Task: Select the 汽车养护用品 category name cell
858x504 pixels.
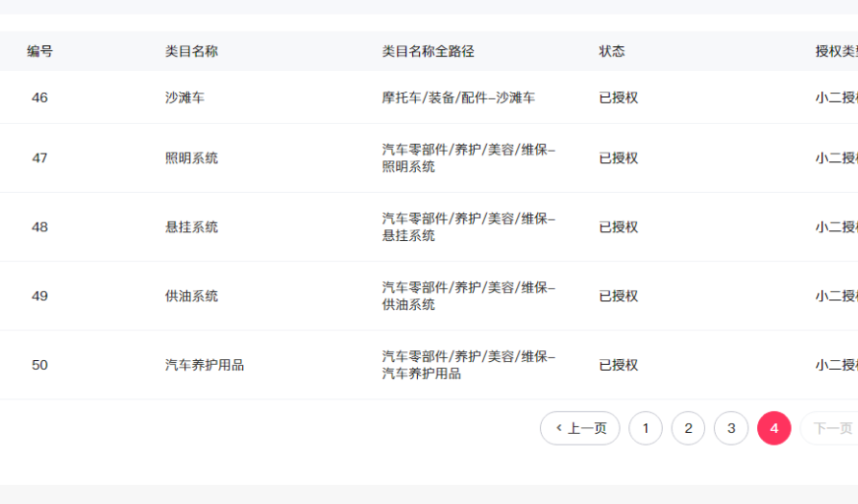Action: tap(205, 366)
